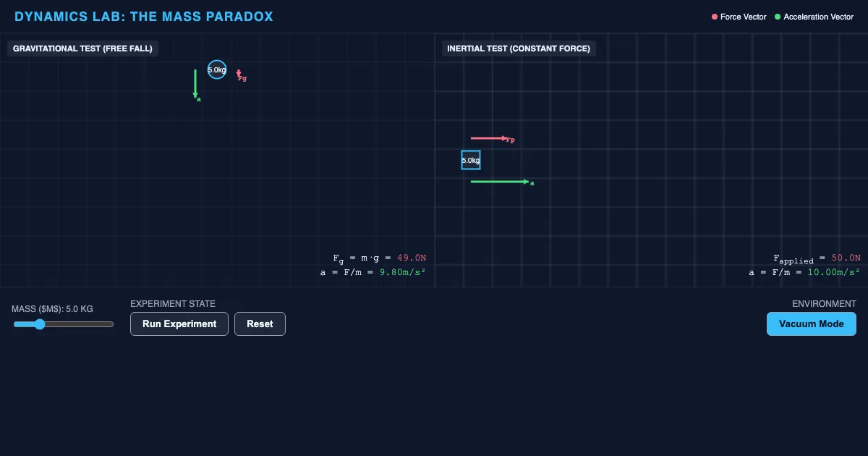Click the red Force Vector legend dot
Image resolution: width=868 pixels, height=456 pixels.
[x=715, y=17]
